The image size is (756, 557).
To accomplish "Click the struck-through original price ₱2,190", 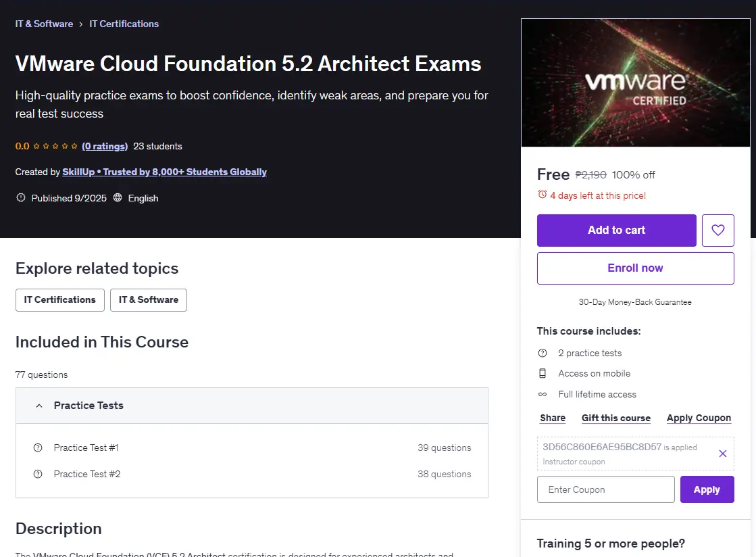I will [590, 175].
